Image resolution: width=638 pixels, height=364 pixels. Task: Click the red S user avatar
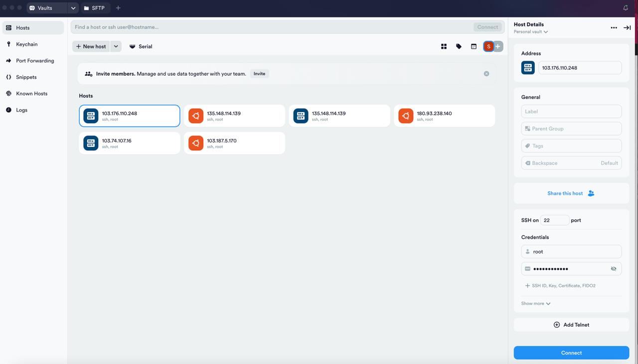coord(488,46)
